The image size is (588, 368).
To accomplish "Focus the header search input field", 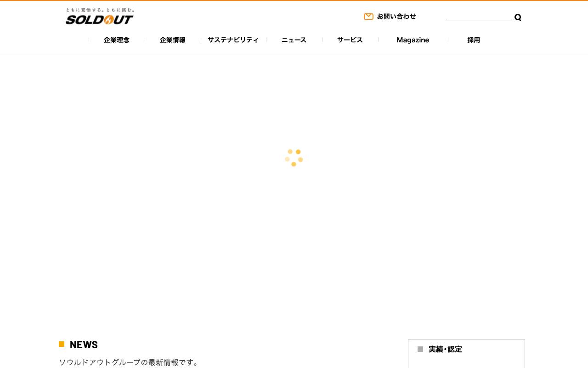I will pyautogui.click(x=479, y=17).
